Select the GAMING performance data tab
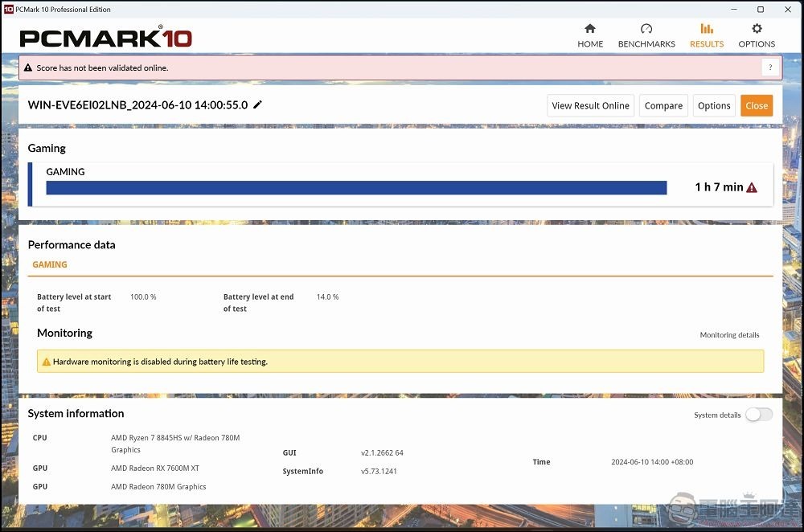This screenshot has height=532, width=804. pos(50,264)
